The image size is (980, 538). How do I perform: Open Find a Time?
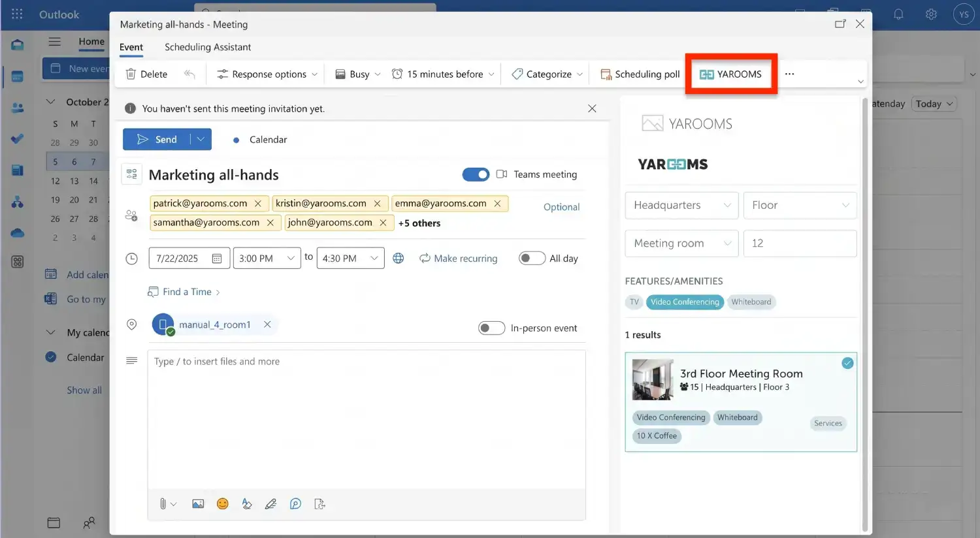(x=184, y=292)
